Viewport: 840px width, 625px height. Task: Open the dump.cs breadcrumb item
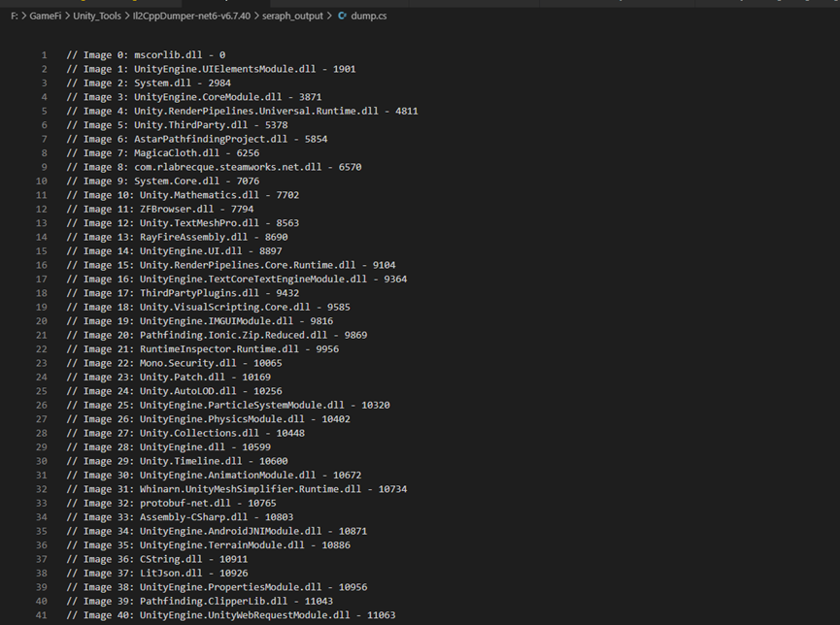click(367, 17)
